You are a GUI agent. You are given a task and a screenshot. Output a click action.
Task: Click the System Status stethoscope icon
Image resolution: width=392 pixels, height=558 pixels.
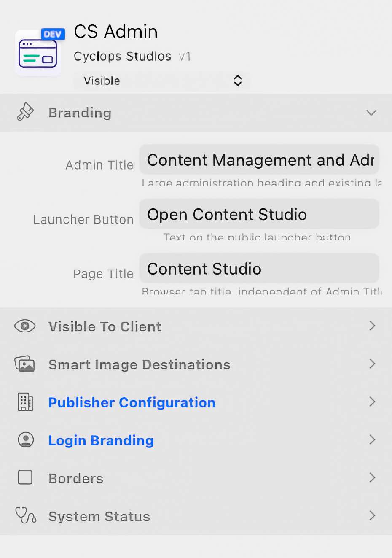(x=26, y=515)
